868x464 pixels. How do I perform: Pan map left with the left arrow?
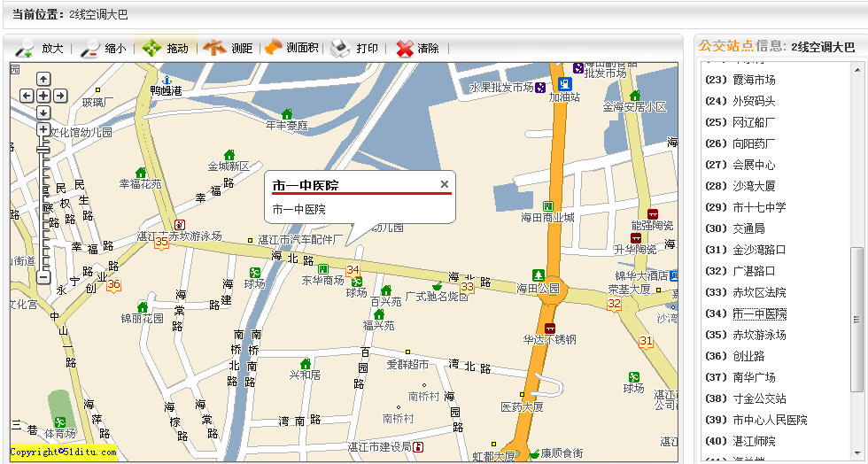[27, 96]
